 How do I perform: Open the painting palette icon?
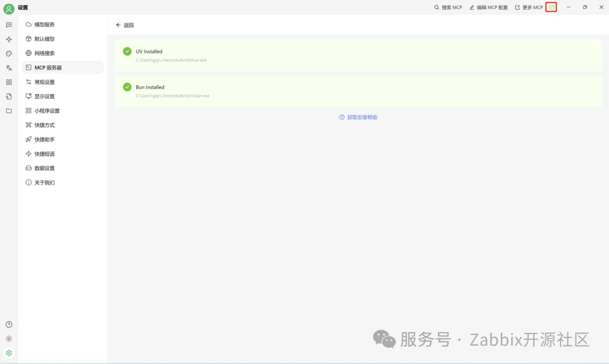(x=8, y=54)
